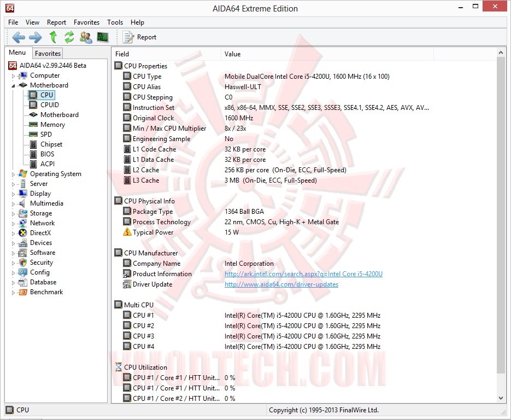Open user manager icon in toolbar
511x420 pixels.
[86, 37]
